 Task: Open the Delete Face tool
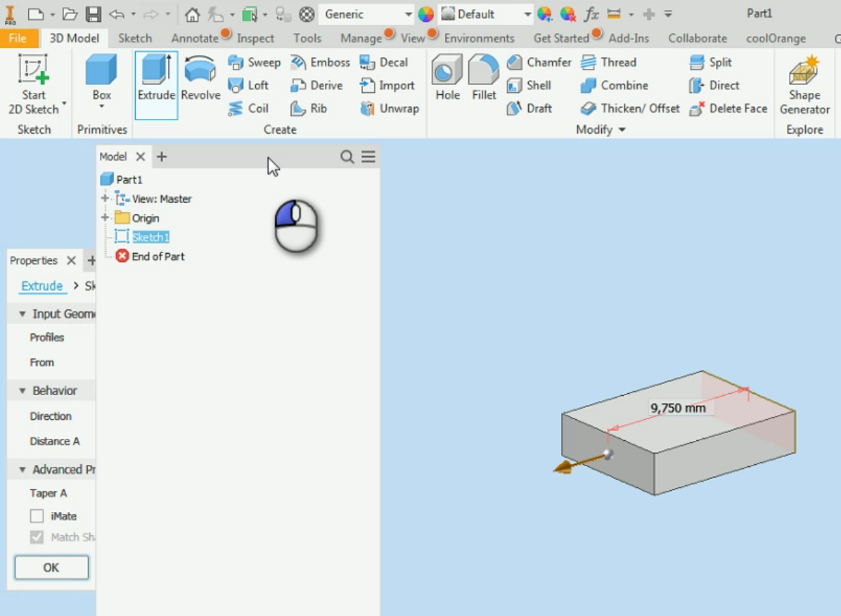[728, 108]
